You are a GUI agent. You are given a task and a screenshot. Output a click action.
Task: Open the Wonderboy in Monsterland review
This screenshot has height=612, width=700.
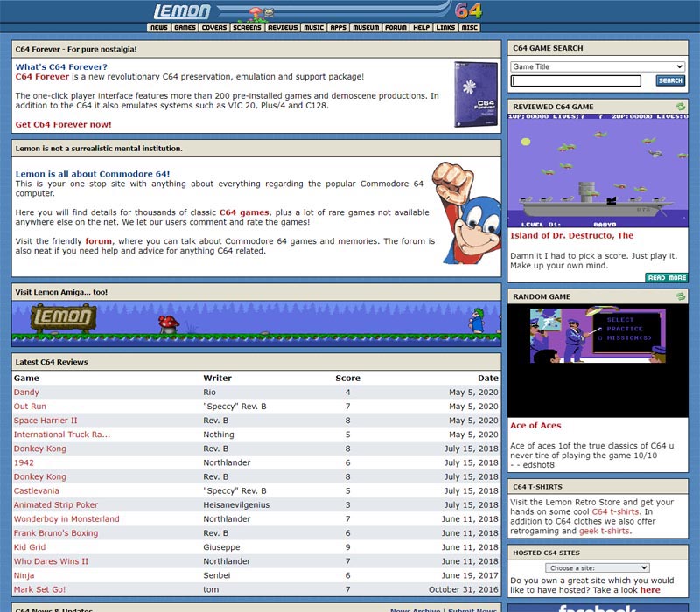66,518
